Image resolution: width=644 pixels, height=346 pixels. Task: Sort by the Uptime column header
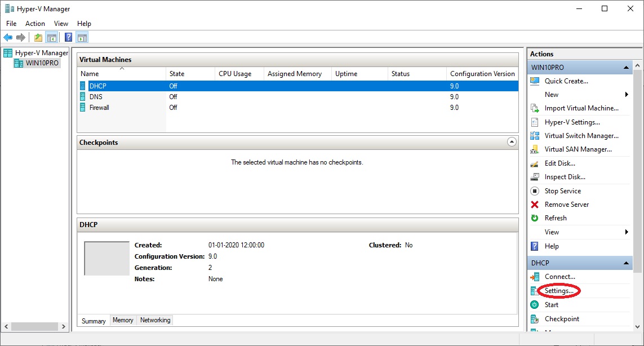359,74
